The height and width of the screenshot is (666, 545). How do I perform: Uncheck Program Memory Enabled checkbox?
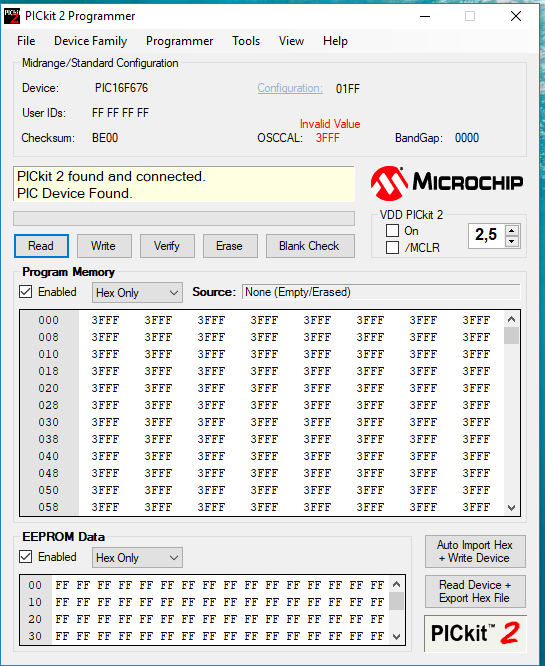coord(25,292)
